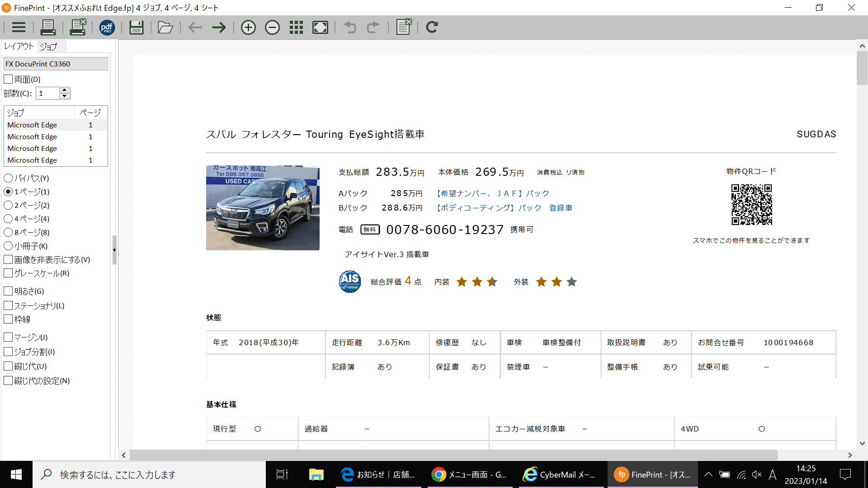Click the delete page icon
Viewport: 868px width, 488px height.
[x=404, y=27]
